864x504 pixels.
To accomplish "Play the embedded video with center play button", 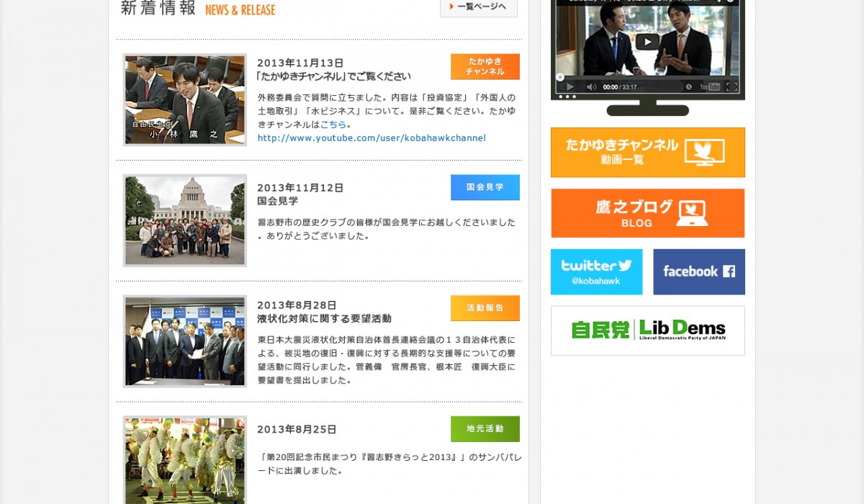I will [x=647, y=42].
